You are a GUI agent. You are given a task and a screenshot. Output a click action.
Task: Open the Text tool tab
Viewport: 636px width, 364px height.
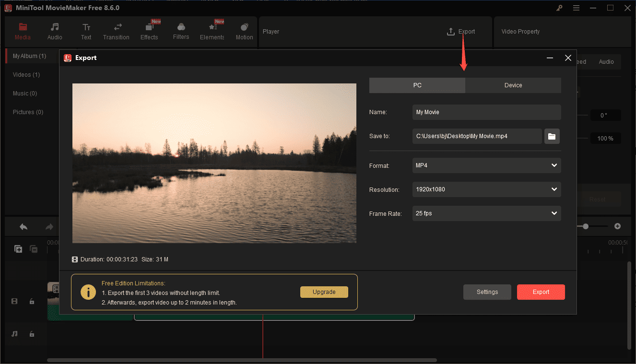point(86,32)
